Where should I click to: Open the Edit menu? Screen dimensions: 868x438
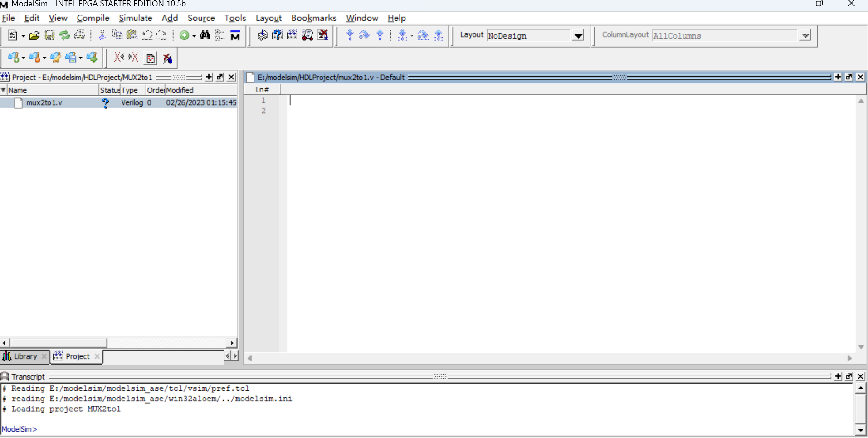pyautogui.click(x=32, y=18)
